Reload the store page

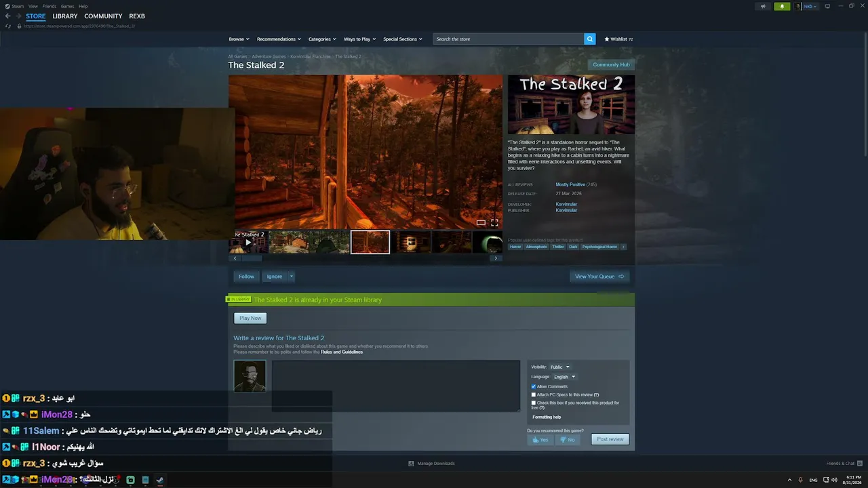(x=8, y=26)
